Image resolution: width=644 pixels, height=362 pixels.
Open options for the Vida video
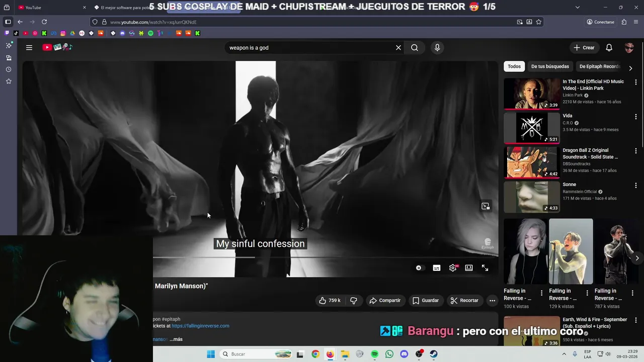636,117
